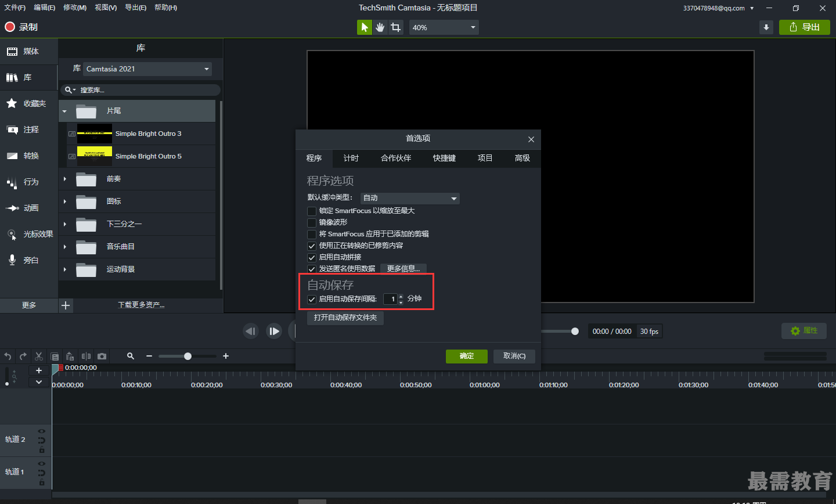Click 取消(C) to cancel preferences

click(x=514, y=356)
